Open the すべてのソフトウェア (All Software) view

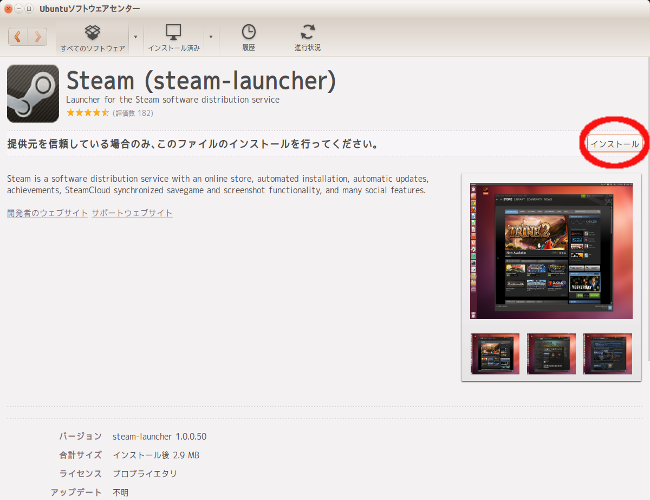coord(92,38)
